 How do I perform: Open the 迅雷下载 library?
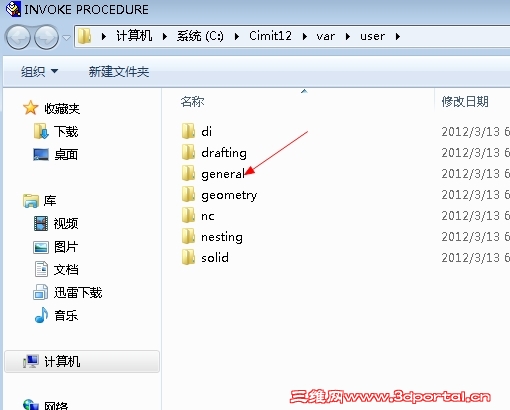coord(78,293)
